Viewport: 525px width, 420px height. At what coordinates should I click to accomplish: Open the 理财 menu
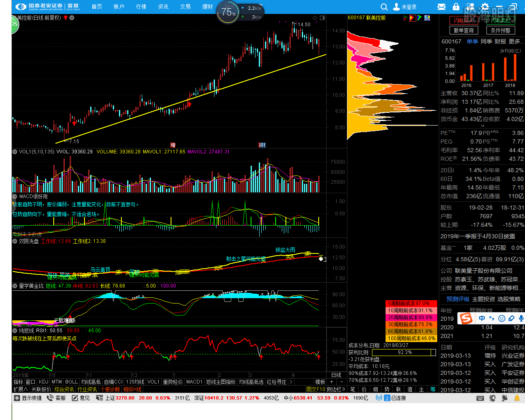[208, 7]
